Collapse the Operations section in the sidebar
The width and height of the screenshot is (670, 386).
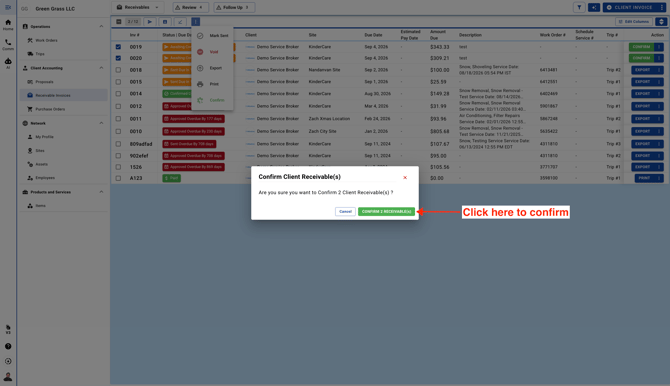[x=101, y=27]
